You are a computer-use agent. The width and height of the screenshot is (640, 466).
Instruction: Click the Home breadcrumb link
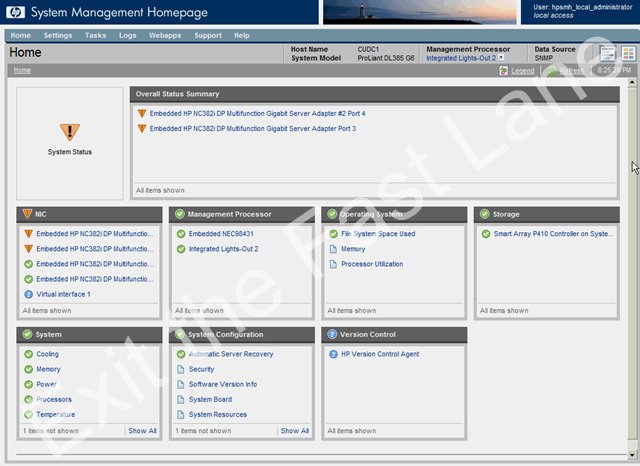tap(22, 70)
